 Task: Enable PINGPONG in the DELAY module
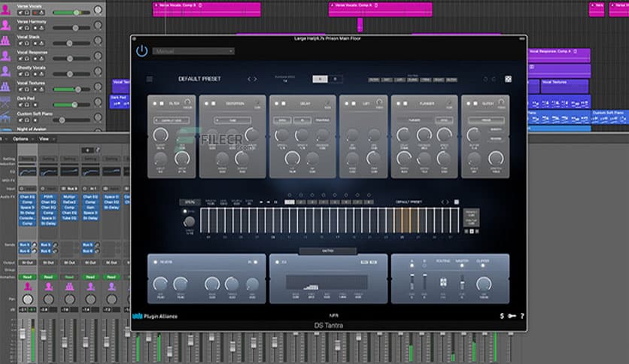tap(323, 120)
